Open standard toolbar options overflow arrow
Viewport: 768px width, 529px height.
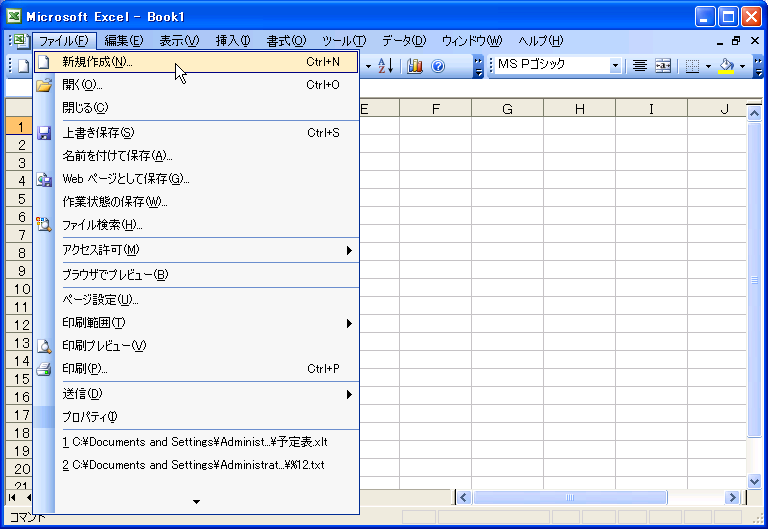tap(479, 66)
